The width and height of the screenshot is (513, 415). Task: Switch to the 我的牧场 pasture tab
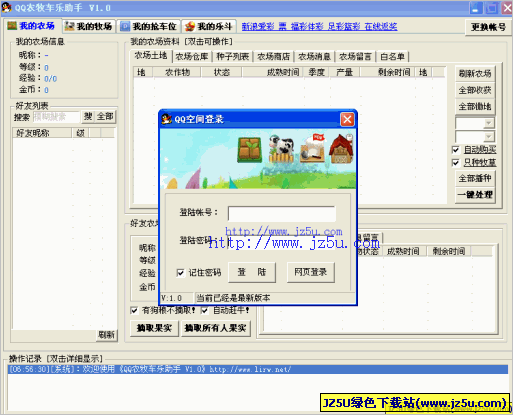(x=89, y=26)
